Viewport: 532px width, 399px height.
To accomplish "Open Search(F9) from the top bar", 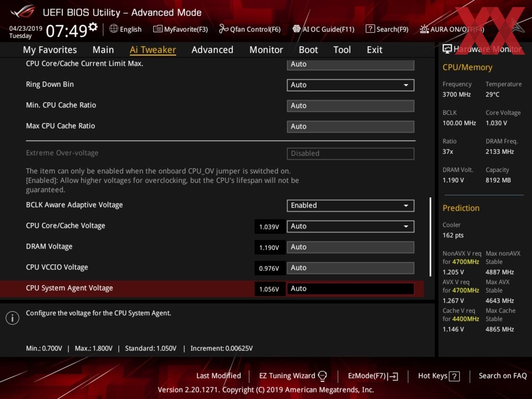I will pyautogui.click(x=387, y=29).
